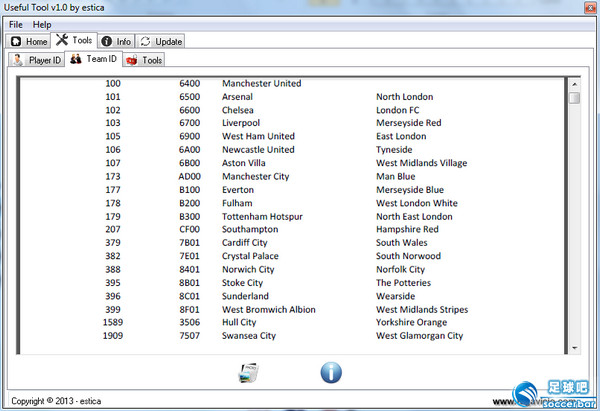Image resolution: width=600 pixels, height=411 pixels.
Task: Select Arsenal in the team list
Action: pyautogui.click(x=237, y=97)
